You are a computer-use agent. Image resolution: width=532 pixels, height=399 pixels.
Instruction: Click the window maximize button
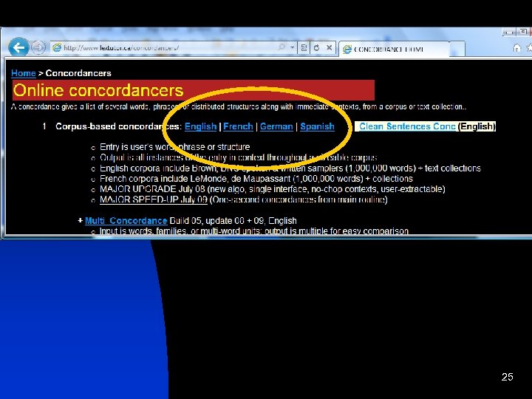[523, 32]
